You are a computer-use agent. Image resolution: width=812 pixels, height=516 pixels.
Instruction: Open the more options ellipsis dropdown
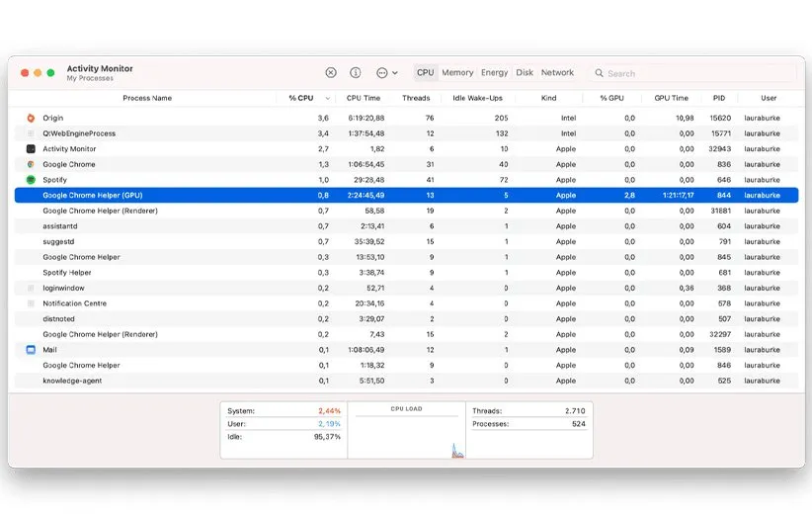pyautogui.click(x=387, y=73)
